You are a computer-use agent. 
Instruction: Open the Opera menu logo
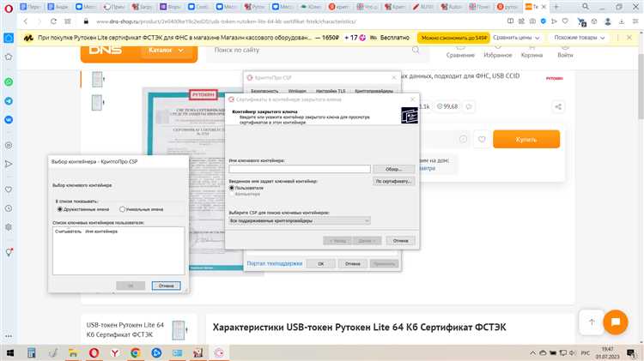pyautogui.click(x=9, y=8)
